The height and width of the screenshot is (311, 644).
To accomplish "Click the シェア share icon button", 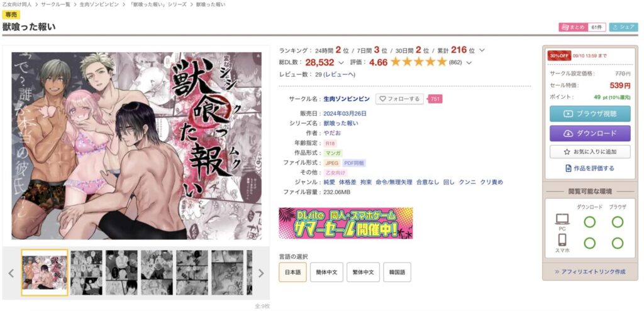I will click(x=623, y=27).
